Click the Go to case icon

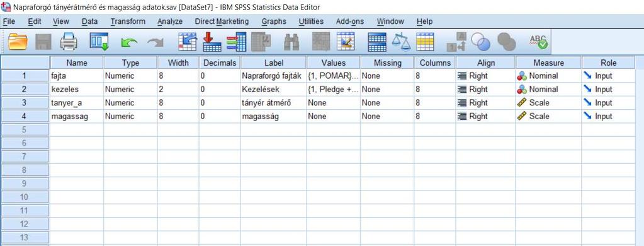tap(188, 42)
